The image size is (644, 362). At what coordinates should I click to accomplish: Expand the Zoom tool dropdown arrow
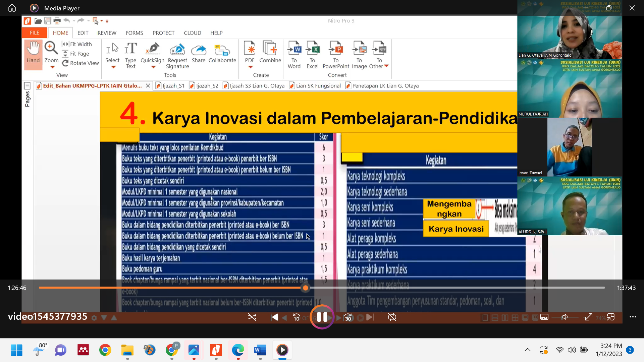[52, 67]
